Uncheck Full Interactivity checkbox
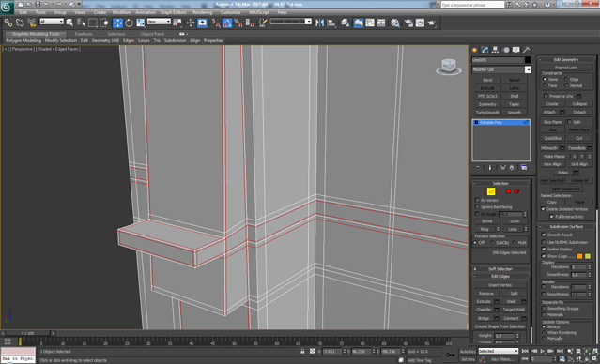Screen dimensions: 600x364 pos(551,217)
